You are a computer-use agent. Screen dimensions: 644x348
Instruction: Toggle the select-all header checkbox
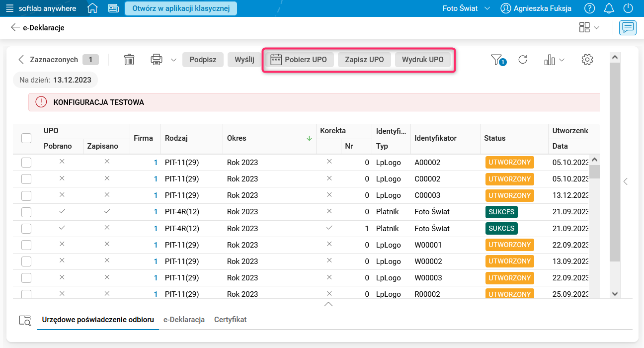[26, 138]
